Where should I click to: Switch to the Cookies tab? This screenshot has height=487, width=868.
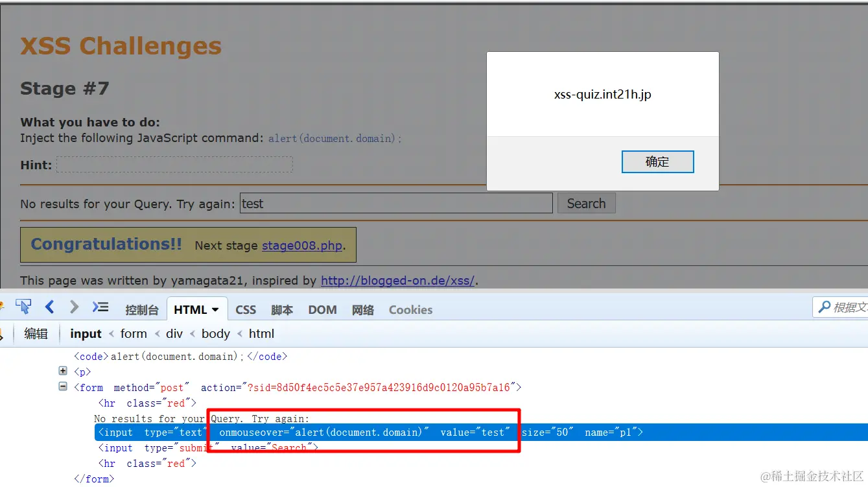[x=410, y=310]
